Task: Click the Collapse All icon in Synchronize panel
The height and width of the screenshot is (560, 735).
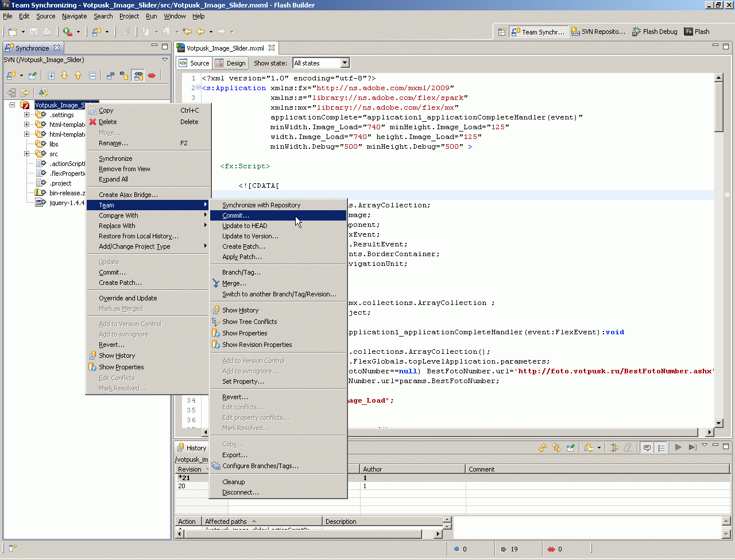Action: coord(92,75)
